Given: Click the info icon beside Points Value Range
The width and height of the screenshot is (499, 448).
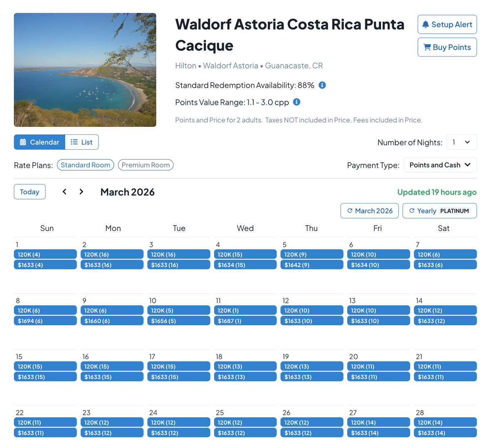Looking at the screenshot, I should [297, 102].
